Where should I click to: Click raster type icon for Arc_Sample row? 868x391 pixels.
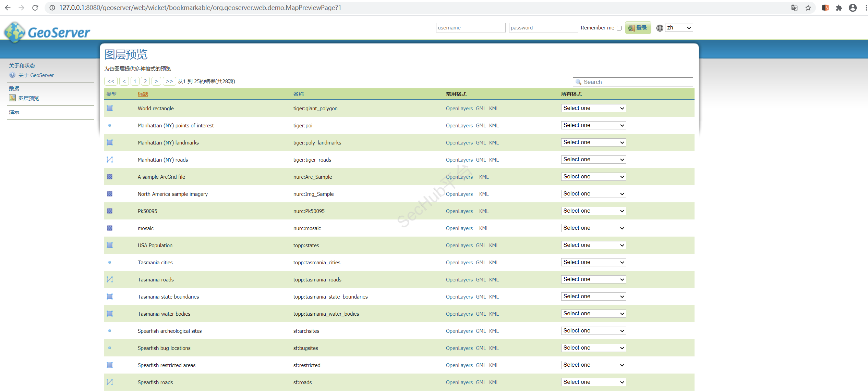coord(110,177)
